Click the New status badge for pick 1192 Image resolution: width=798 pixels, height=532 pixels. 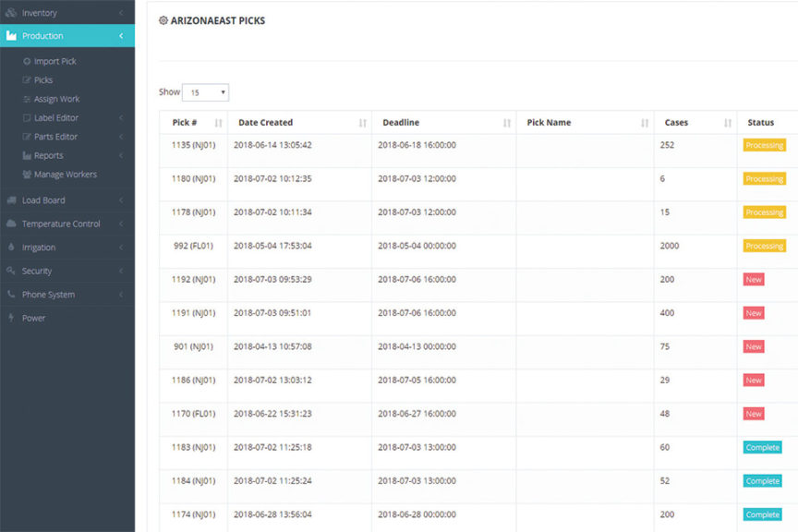pyautogui.click(x=754, y=280)
